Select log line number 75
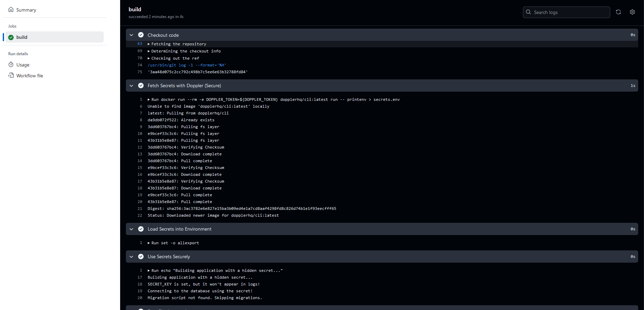The height and width of the screenshot is (310, 644). point(140,72)
